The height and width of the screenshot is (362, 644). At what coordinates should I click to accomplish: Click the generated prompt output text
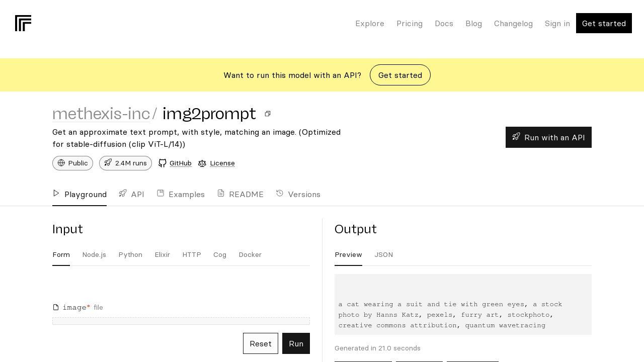pyautogui.click(x=450, y=315)
